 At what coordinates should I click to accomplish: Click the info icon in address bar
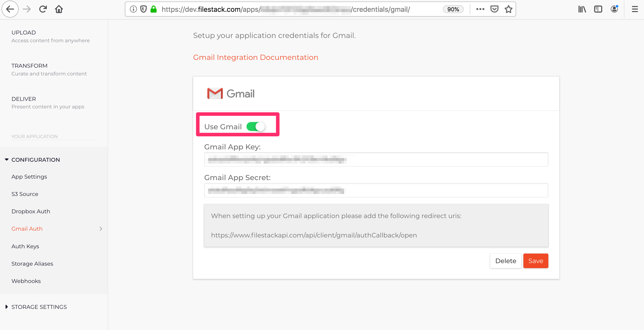click(x=134, y=9)
